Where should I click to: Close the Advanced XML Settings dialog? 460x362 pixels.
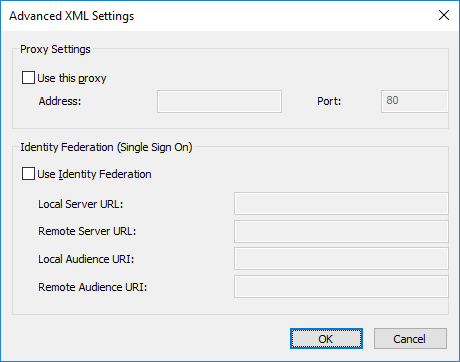coord(444,15)
